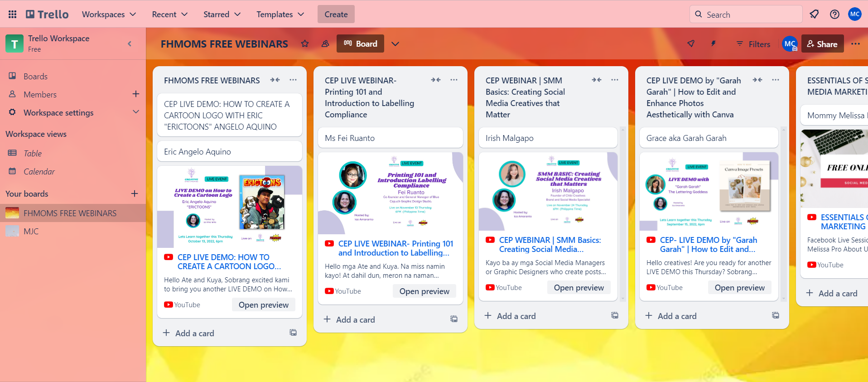
Task: Create card from template in SMM Basics list
Action: point(615,315)
